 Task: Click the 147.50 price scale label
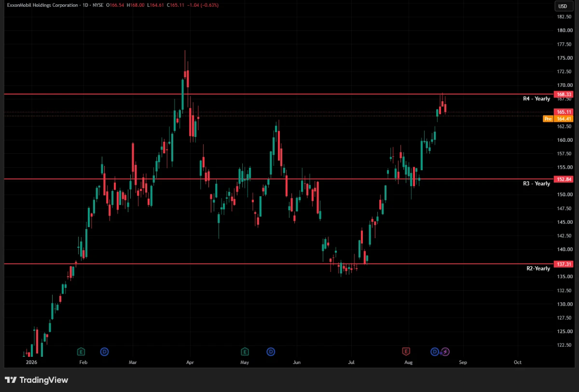pos(564,209)
